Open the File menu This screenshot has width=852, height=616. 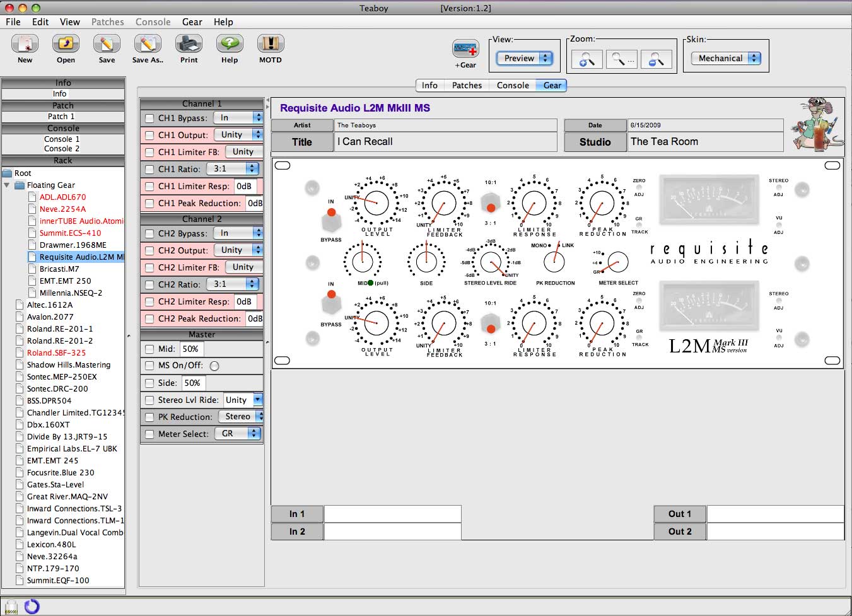click(x=13, y=22)
